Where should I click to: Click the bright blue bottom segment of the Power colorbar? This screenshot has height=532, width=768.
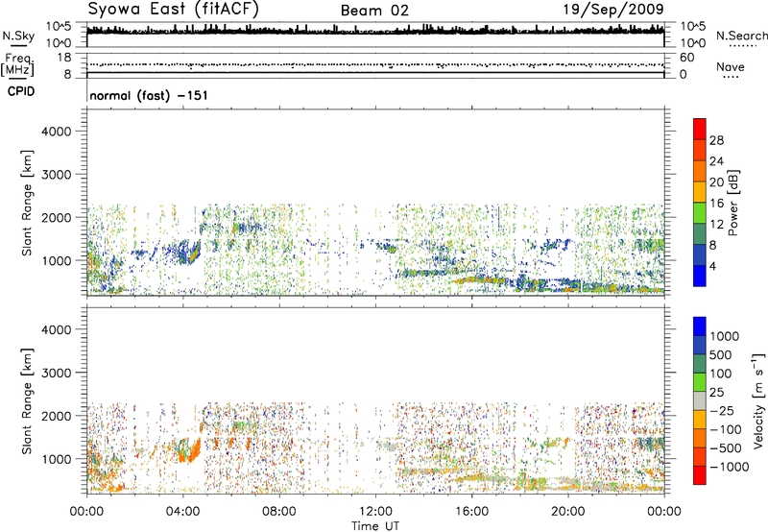(700, 276)
